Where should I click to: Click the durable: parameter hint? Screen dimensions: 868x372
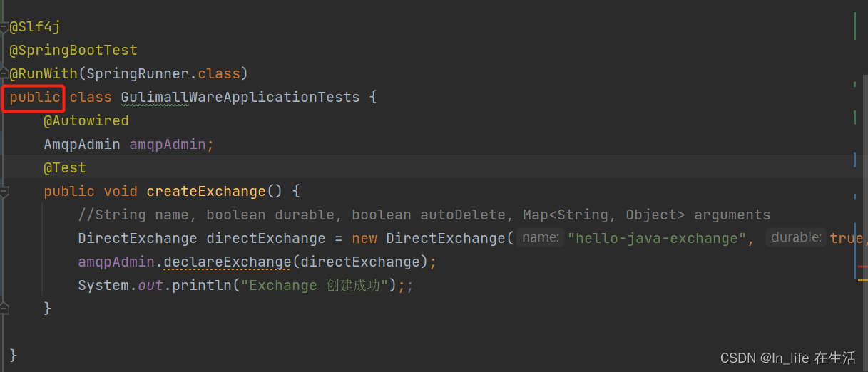click(797, 237)
